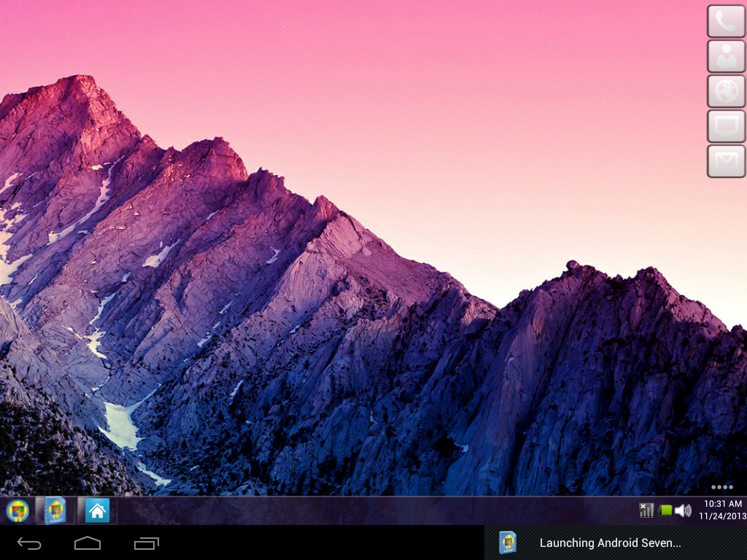747x560 pixels.
Task: Check the signal strength tray icon
Action: click(646, 510)
